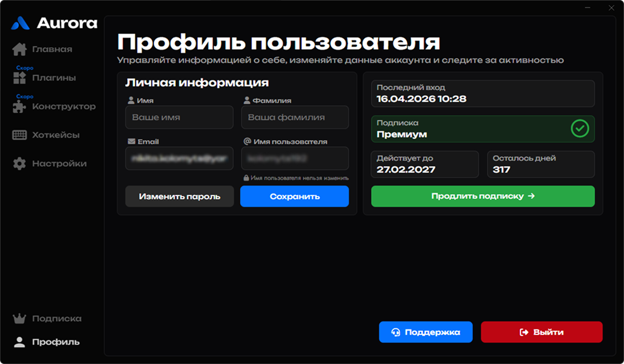Click the Плагины grid icon
Image resolution: width=624 pixels, height=364 pixels.
tap(19, 78)
